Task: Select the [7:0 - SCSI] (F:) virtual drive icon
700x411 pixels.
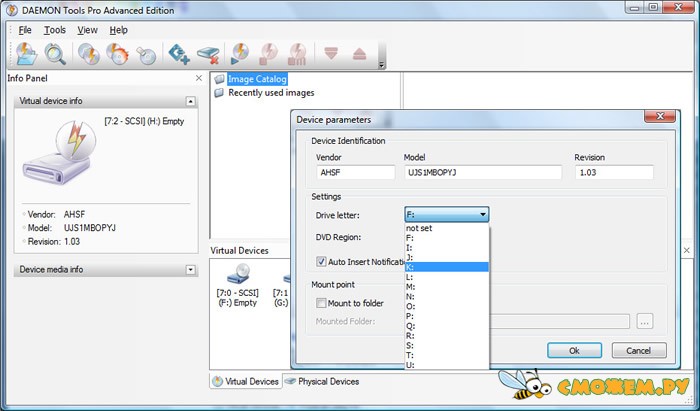Action: (x=238, y=273)
